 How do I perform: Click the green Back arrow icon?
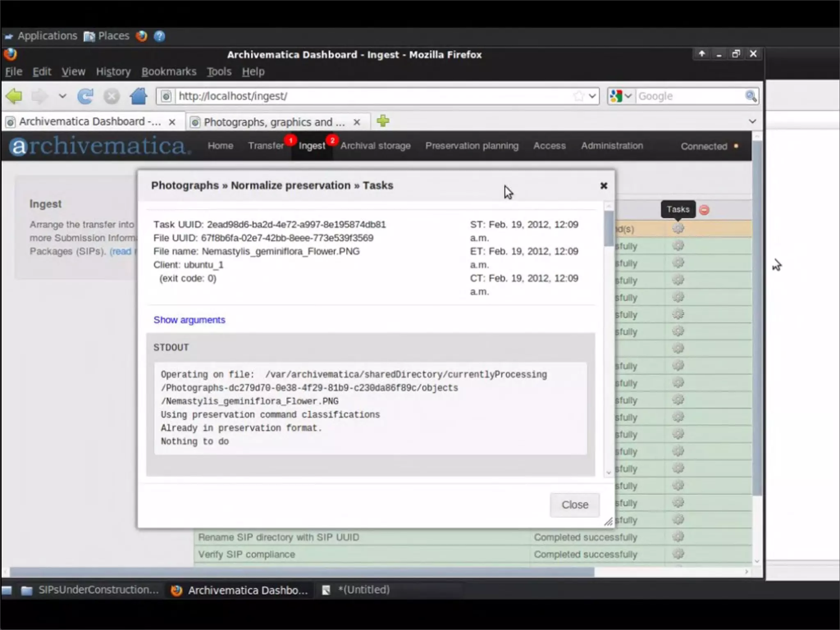(x=14, y=96)
